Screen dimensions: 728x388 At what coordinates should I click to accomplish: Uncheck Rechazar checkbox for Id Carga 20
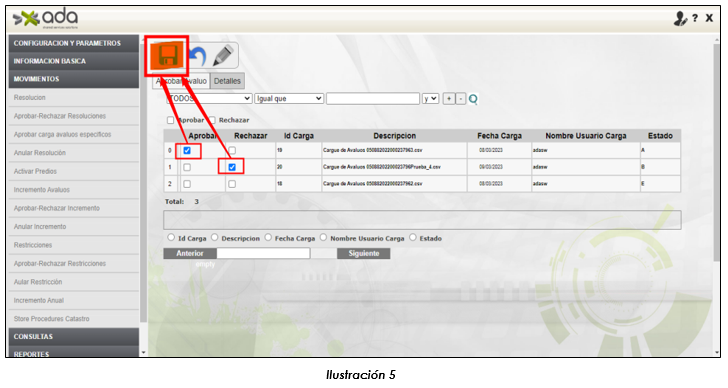point(232,167)
